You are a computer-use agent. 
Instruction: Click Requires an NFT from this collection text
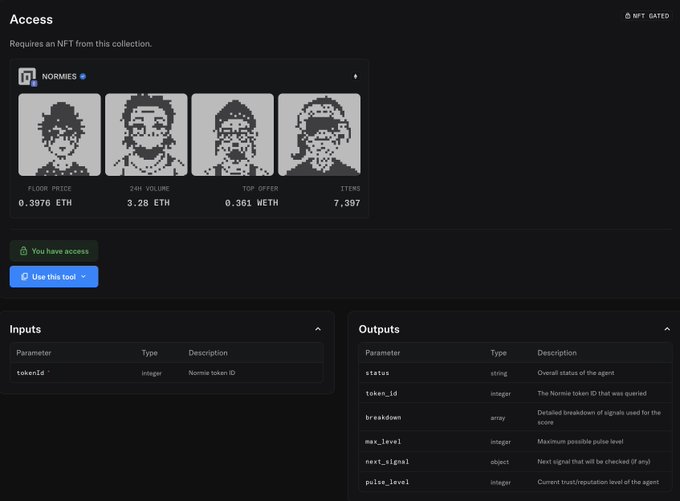pyautogui.click(x=81, y=44)
